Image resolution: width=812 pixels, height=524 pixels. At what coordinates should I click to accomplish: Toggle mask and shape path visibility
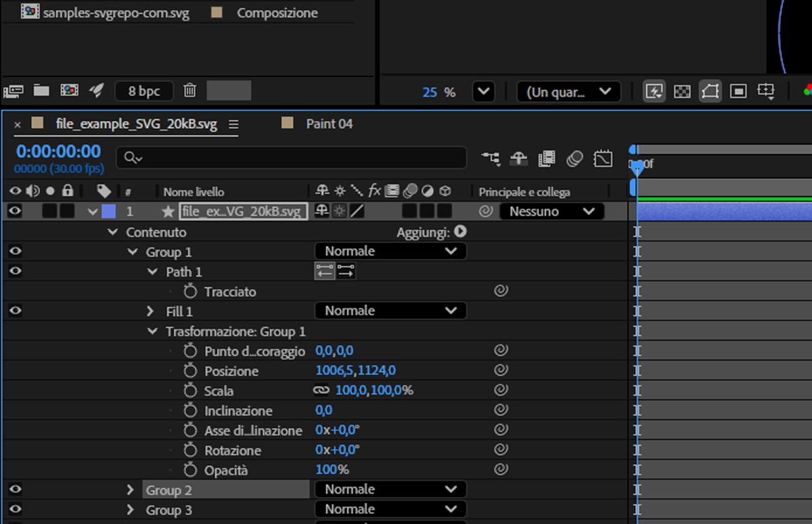[710, 91]
